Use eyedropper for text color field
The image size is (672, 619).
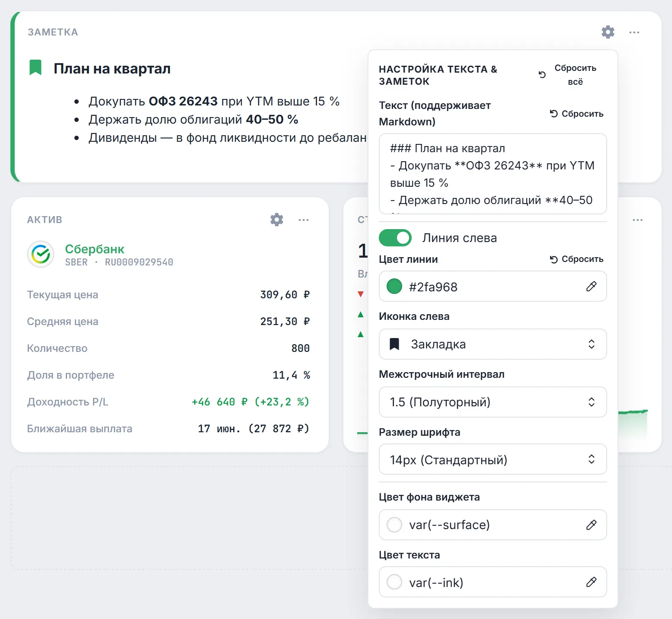coord(591,582)
